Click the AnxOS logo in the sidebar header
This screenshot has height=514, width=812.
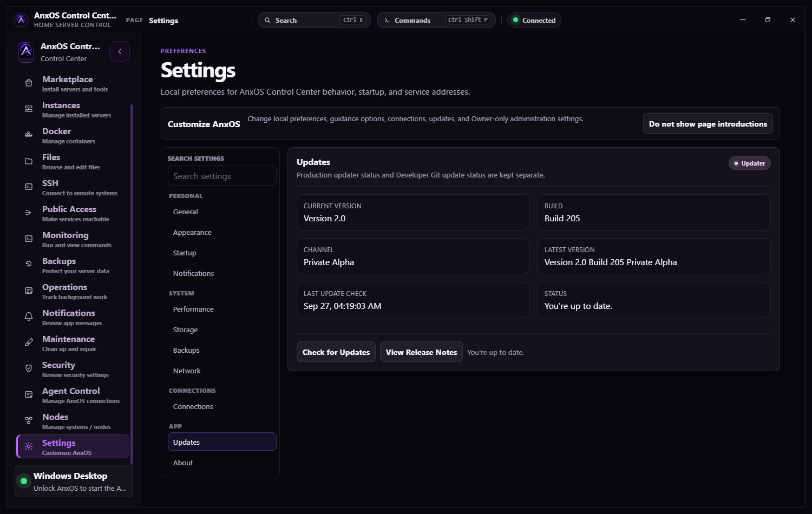(x=26, y=51)
